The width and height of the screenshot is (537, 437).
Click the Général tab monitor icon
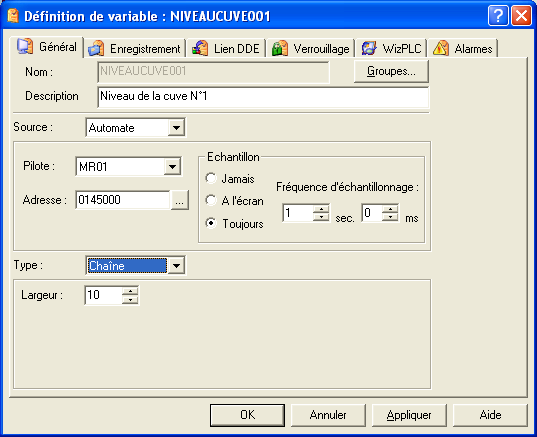[x=25, y=46]
